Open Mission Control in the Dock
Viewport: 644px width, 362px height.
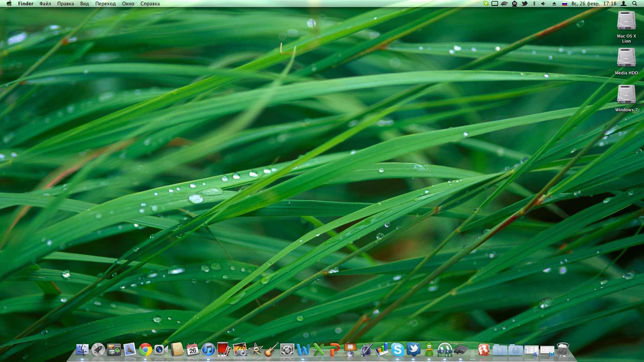[114, 350]
